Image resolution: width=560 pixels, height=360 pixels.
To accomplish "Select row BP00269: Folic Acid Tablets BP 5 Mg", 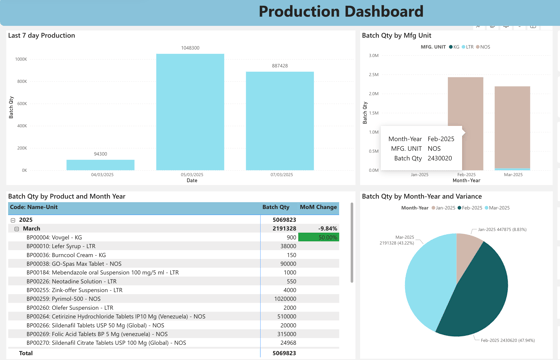I will [174, 334].
